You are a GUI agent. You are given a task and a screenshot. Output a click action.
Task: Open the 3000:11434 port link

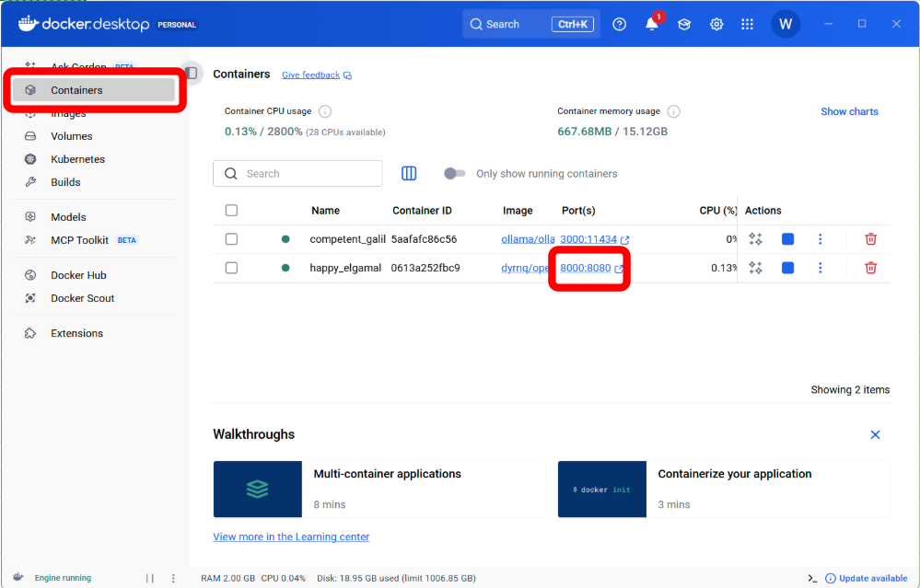pos(588,239)
